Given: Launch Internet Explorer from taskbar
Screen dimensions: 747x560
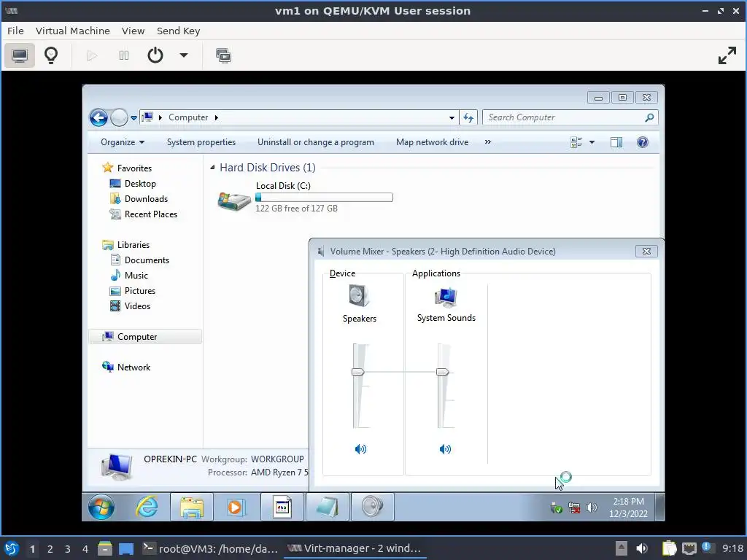Looking at the screenshot, I should [147, 507].
